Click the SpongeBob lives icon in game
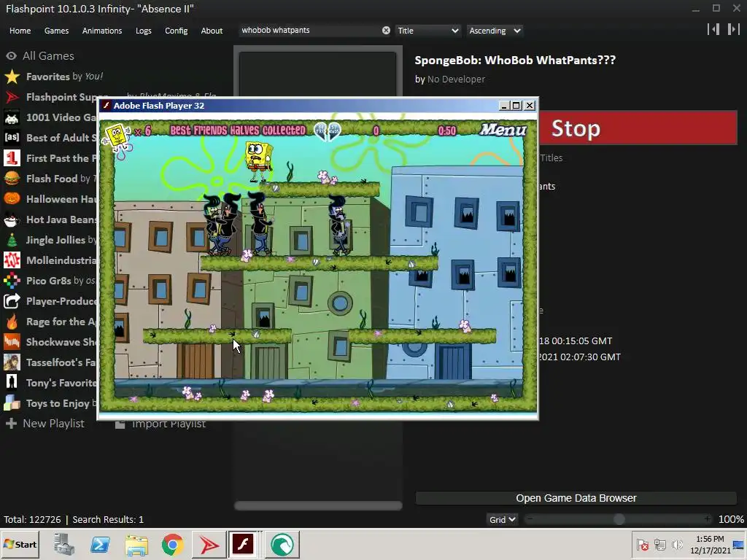The width and height of the screenshot is (747, 560). pos(117,138)
